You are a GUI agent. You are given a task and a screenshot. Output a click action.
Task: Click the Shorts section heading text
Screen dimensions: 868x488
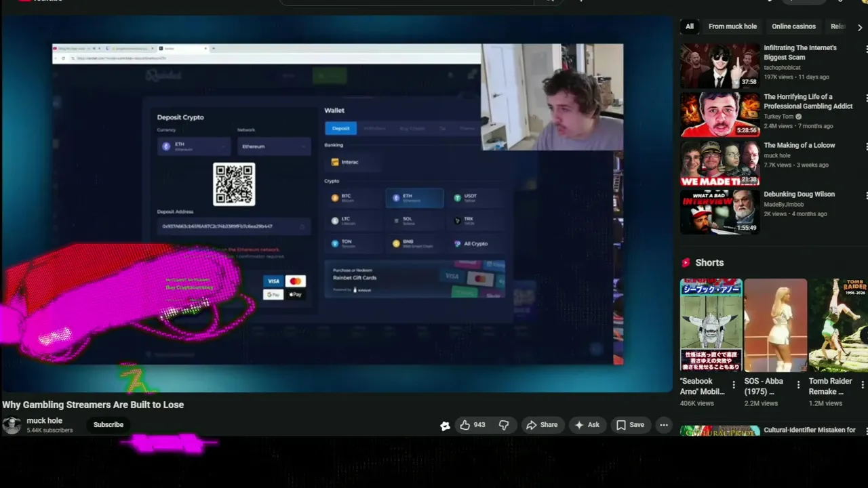coord(709,263)
